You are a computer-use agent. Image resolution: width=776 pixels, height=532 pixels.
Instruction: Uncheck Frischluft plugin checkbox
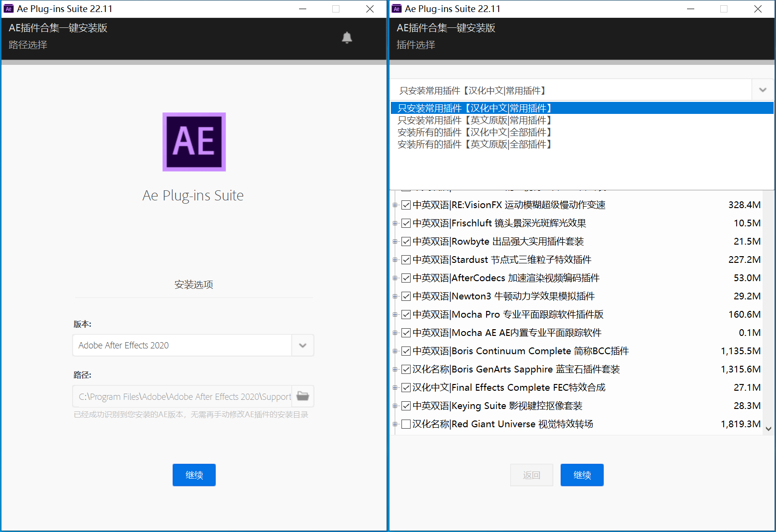click(406, 223)
